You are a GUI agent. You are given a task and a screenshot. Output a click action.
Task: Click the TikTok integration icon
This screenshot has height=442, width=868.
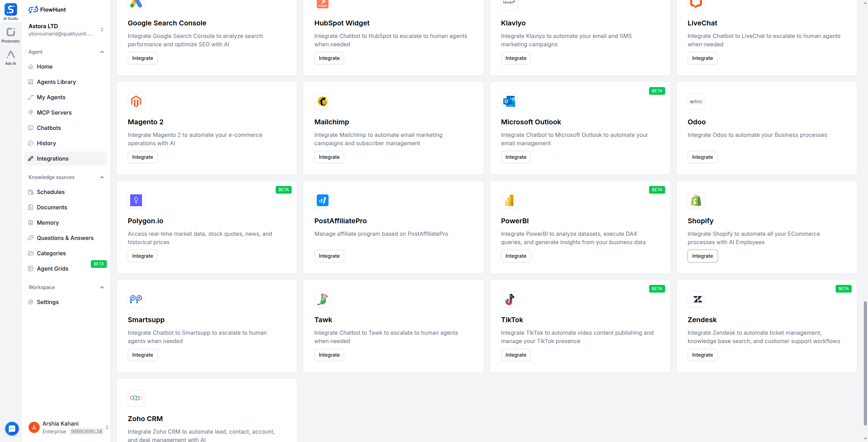509,299
